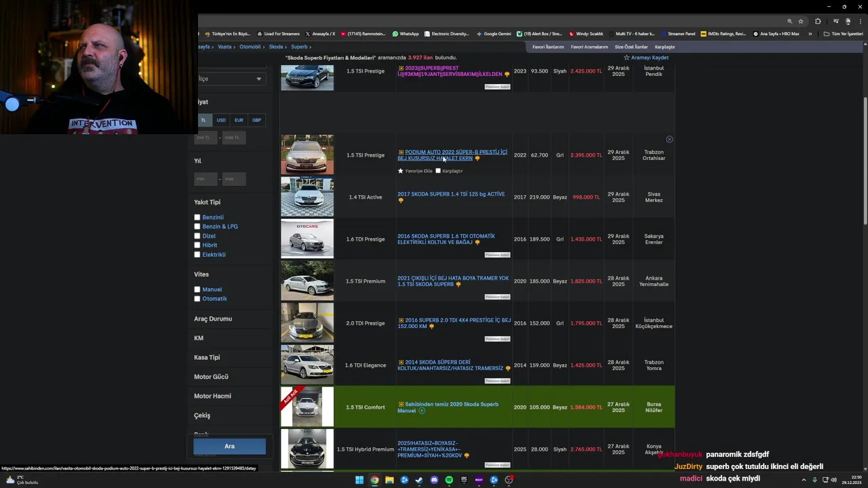Viewport: 868px width, 488px height.
Task: Click the bookmark star icon in address bar
Action: [801, 21]
